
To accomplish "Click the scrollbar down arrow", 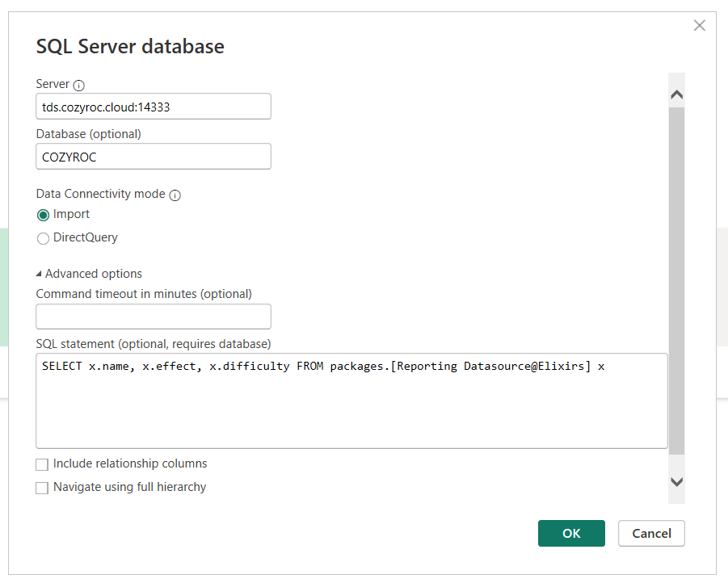I will click(676, 481).
